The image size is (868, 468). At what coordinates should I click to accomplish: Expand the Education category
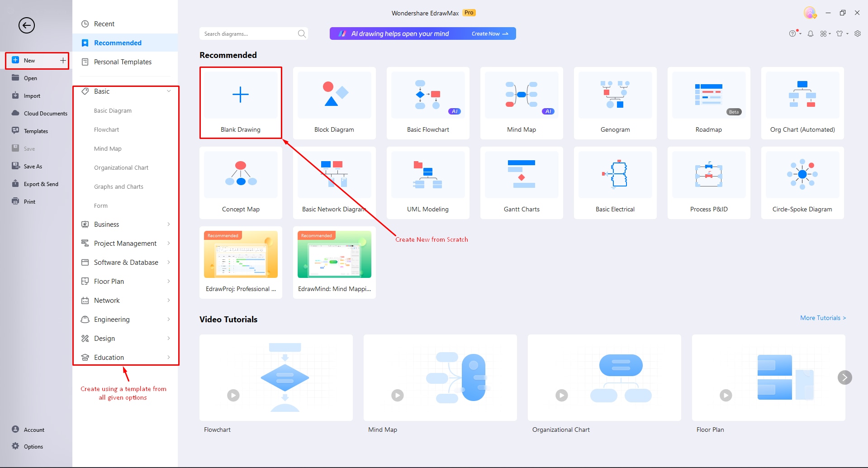pos(169,357)
